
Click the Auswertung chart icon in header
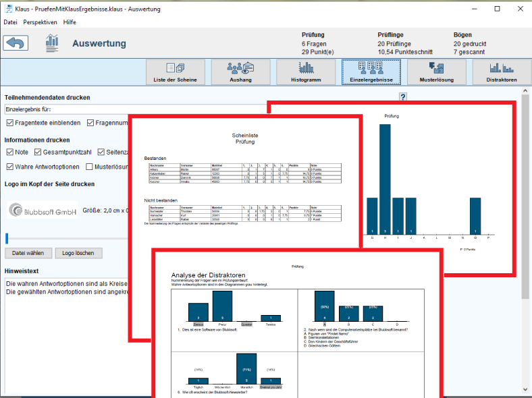tap(52, 42)
